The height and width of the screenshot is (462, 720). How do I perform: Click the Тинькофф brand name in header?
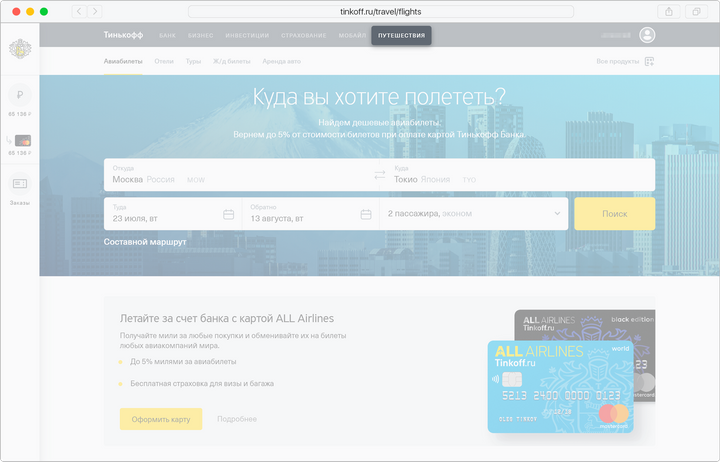(123, 35)
